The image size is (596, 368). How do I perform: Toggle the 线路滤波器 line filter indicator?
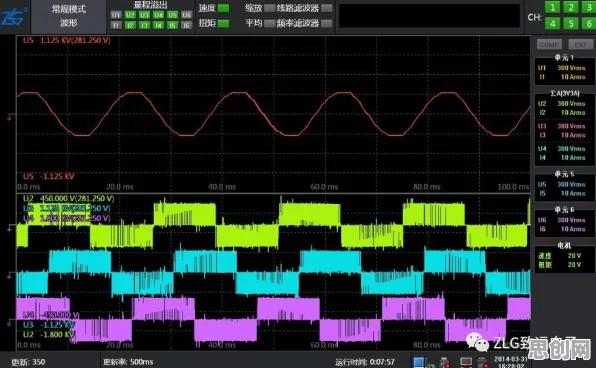pyautogui.click(x=327, y=8)
